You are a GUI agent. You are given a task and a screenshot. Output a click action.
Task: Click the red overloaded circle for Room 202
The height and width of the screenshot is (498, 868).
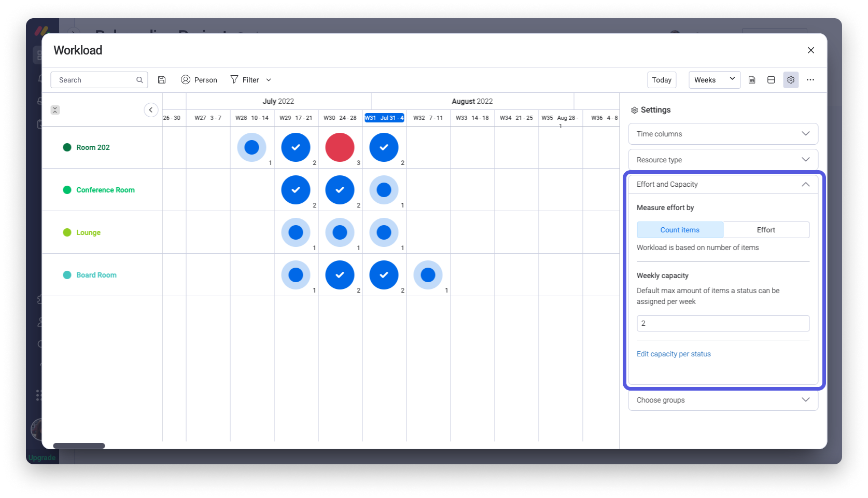coord(340,147)
